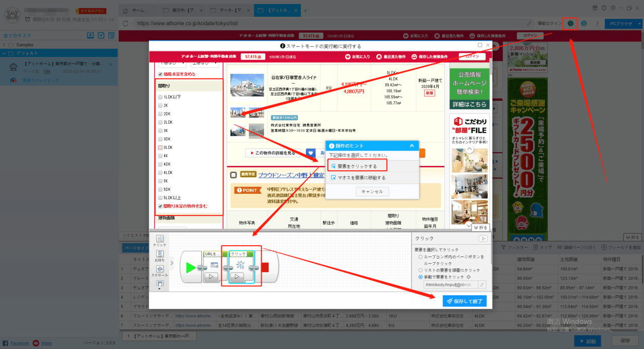Click the 折る button right of the main browser
This screenshot has width=644, height=349.
[x=633, y=237]
